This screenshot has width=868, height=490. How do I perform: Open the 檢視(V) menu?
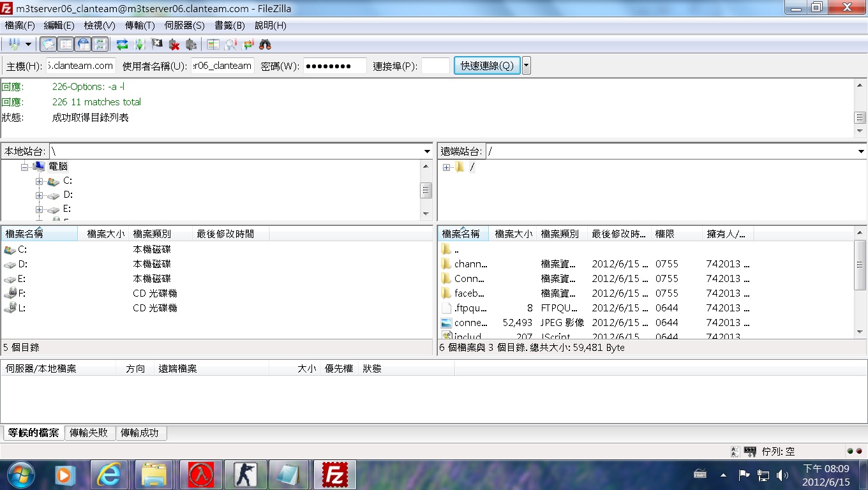pyautogui.click(x=100, y=26)
